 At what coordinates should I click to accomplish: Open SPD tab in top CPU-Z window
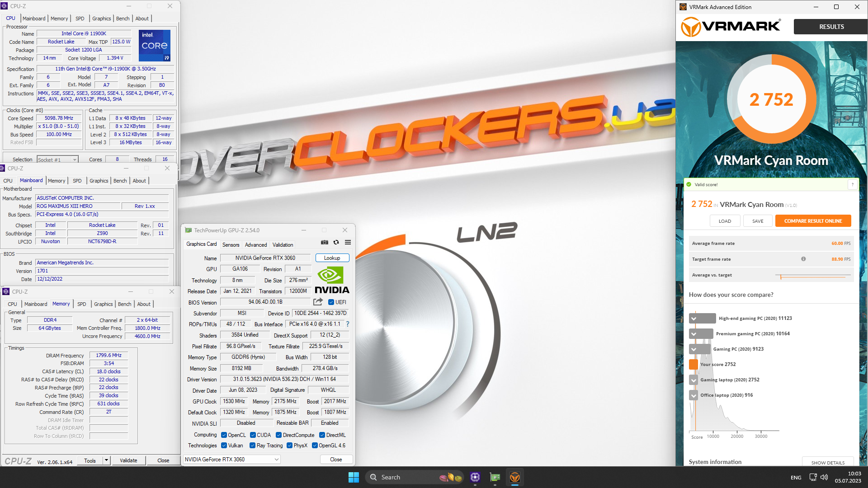coord(80,19)
